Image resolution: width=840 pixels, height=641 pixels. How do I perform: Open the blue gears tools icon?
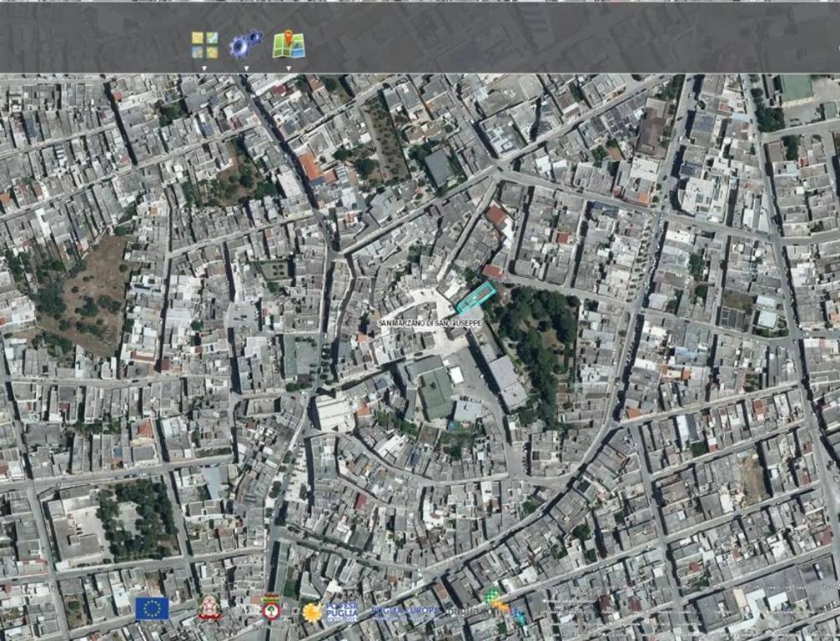[246, 44]
